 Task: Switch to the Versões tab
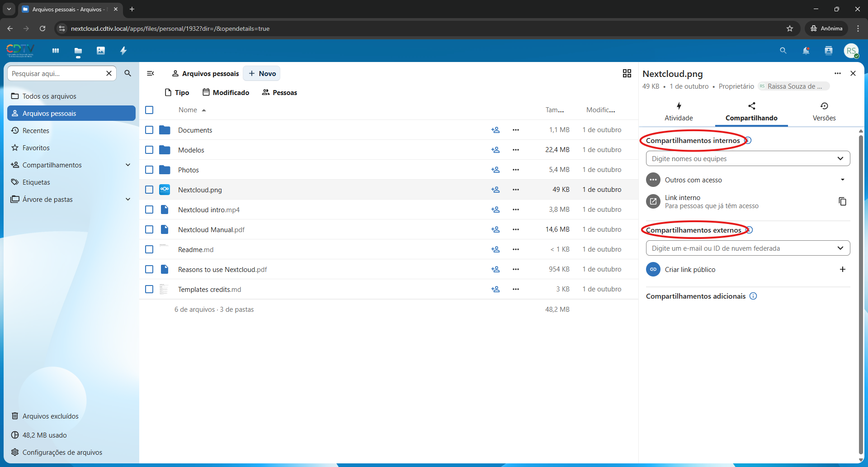click(x=824, y=111)
